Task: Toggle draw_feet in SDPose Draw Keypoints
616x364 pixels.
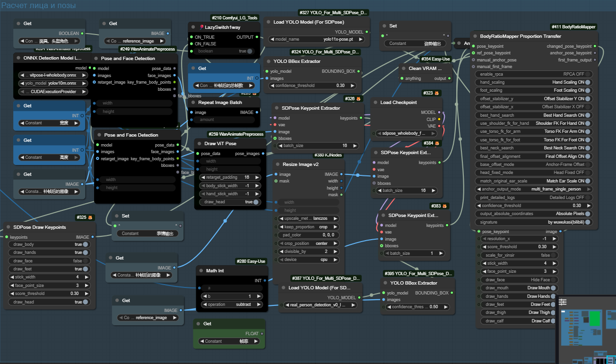Action: (x=86, y=269)
